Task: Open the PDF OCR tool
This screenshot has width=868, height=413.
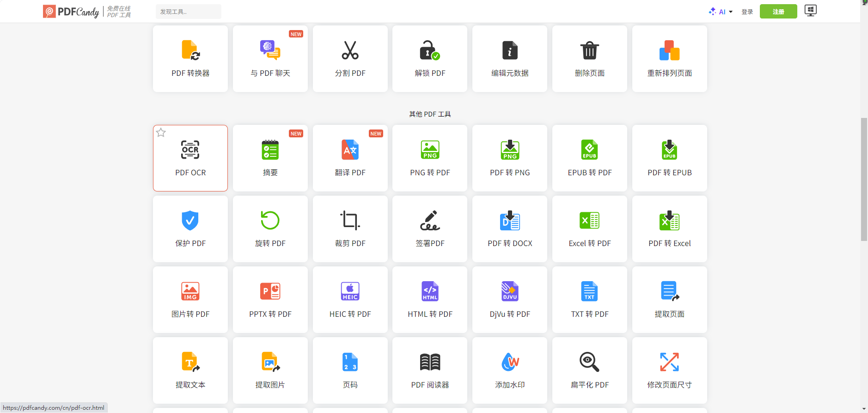Action: 190,158
